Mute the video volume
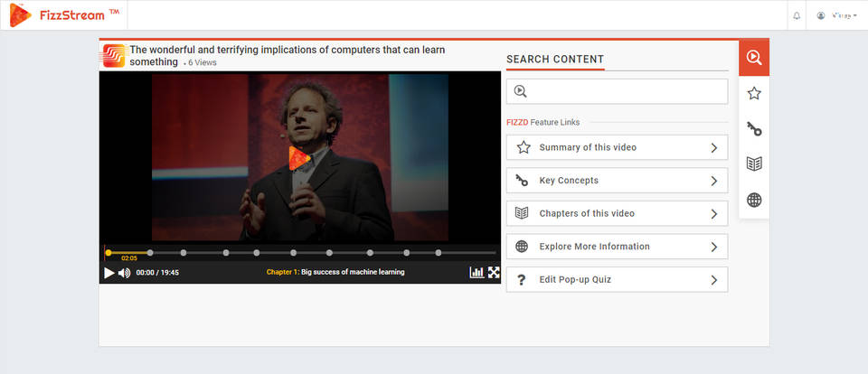The image size is (868, 374). point(125,273)
